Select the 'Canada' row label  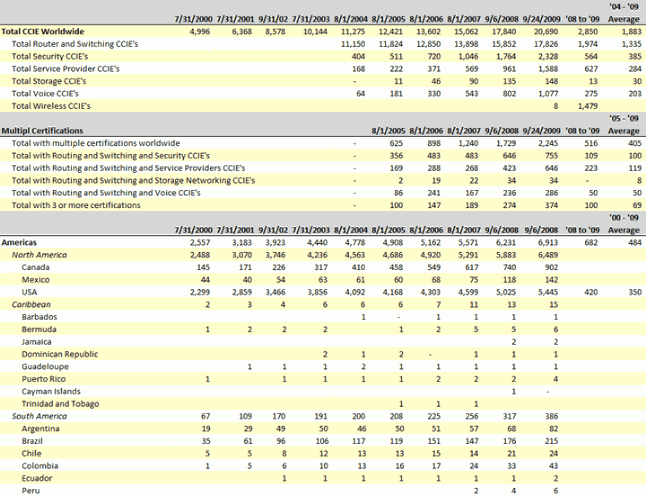pos(35,267)
